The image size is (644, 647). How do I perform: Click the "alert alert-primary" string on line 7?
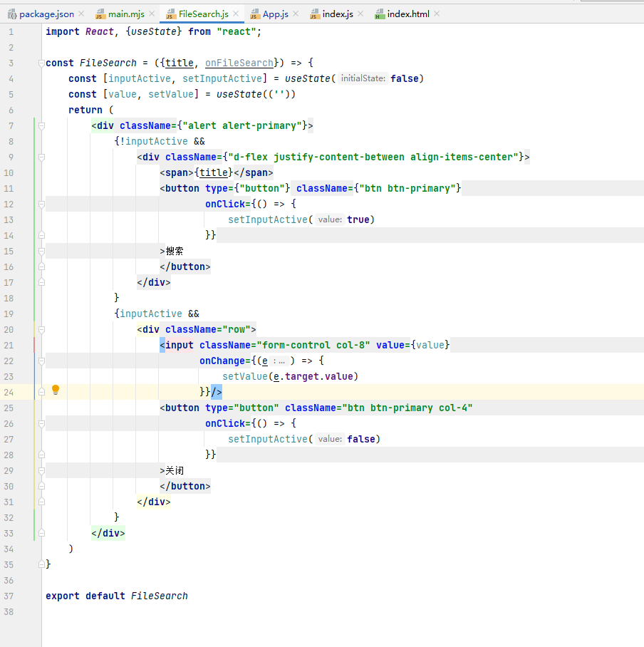[242, 126]
